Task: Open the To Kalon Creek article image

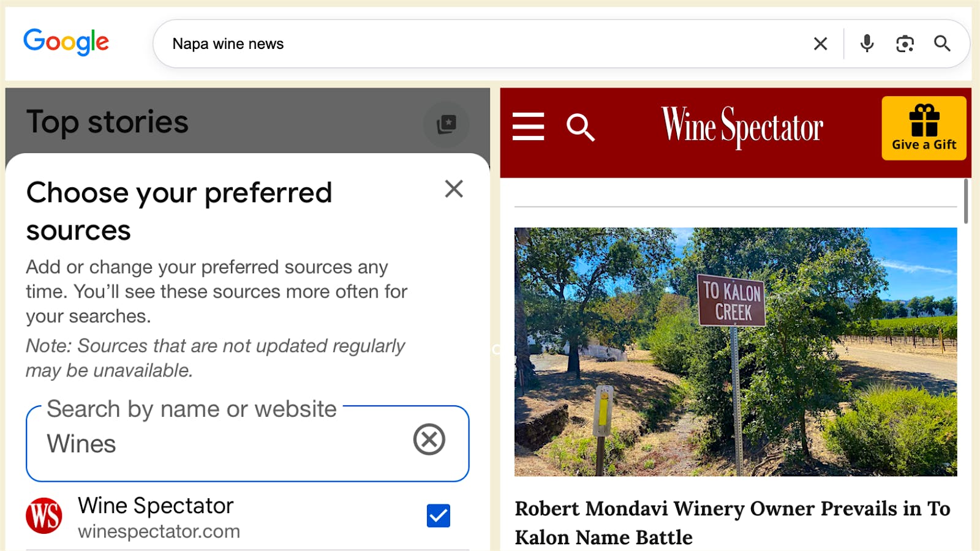Action: point(735,351)
